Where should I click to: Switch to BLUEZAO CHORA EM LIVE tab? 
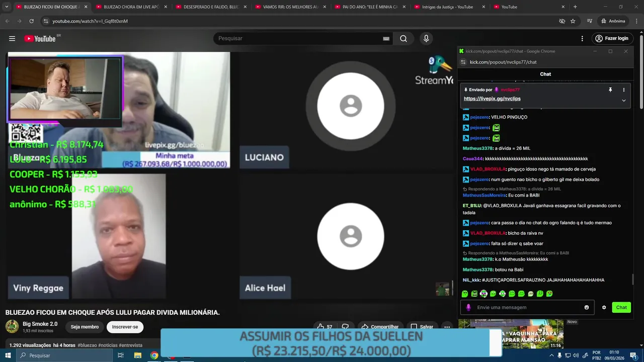coord(130,7)
